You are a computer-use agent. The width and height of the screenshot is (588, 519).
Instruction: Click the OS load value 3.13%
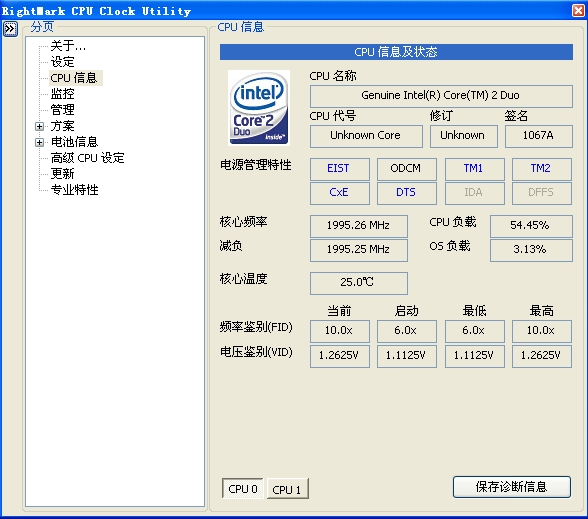coord(531,250)
